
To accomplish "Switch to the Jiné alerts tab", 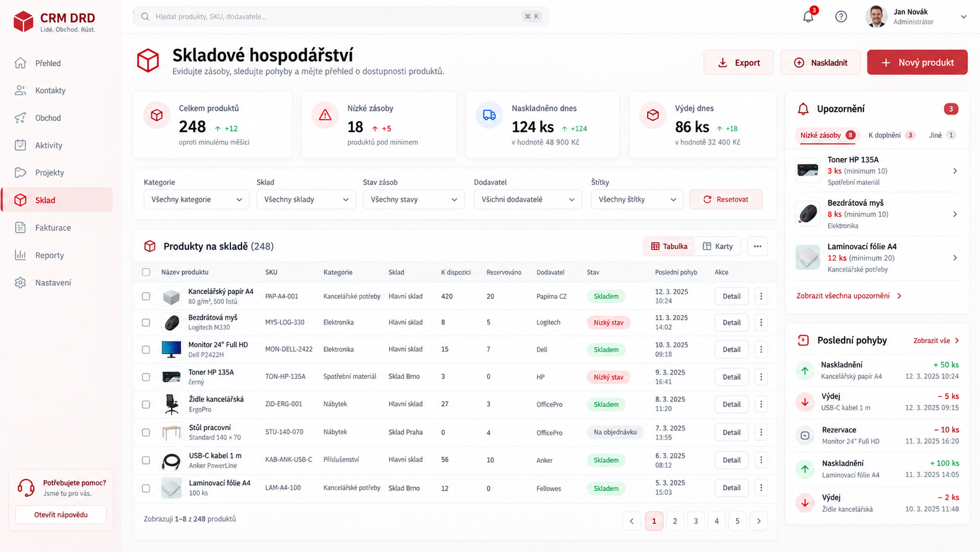I will [x=942, y=135].
